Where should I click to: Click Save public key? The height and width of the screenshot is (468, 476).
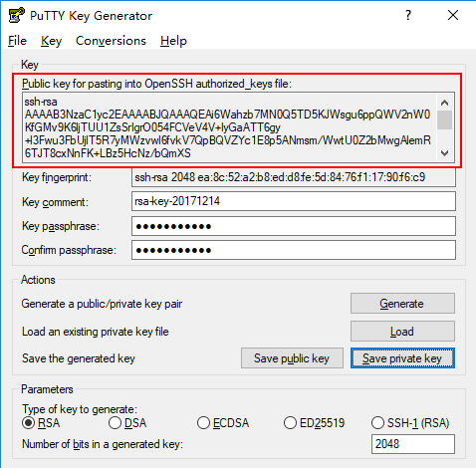coord(292,358)
